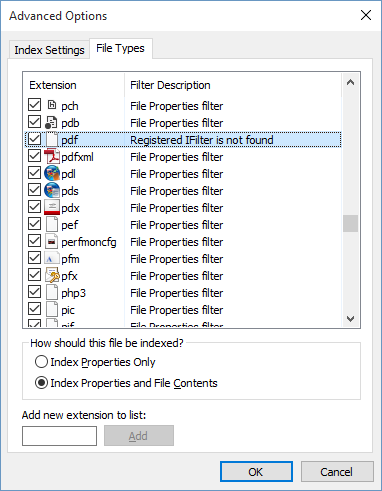Click the pds globe file icon
Viewport: 382px width, 491px height.
click(x=52, y=190)
